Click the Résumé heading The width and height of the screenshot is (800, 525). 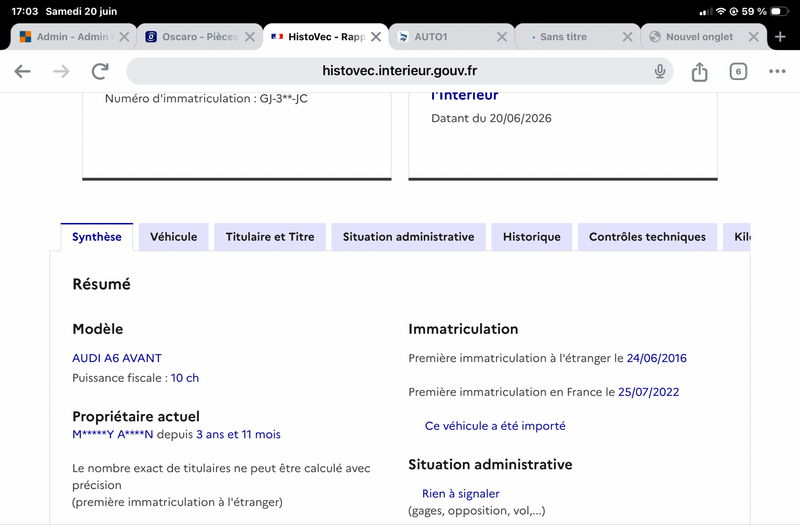tap(102, 284)
